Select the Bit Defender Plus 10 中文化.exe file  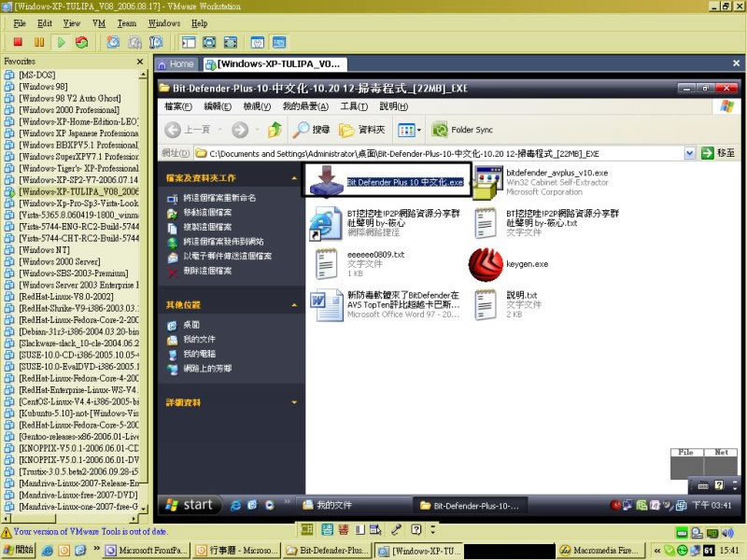[387, 181]
